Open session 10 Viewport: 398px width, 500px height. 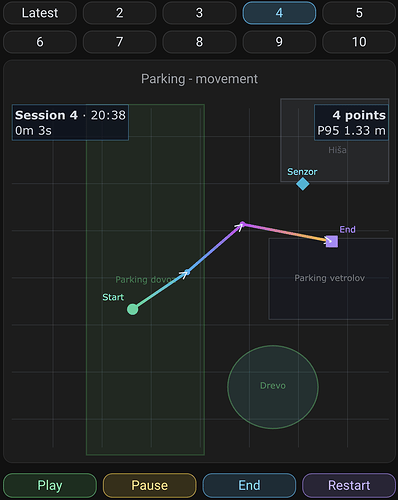tap(359, 42)
